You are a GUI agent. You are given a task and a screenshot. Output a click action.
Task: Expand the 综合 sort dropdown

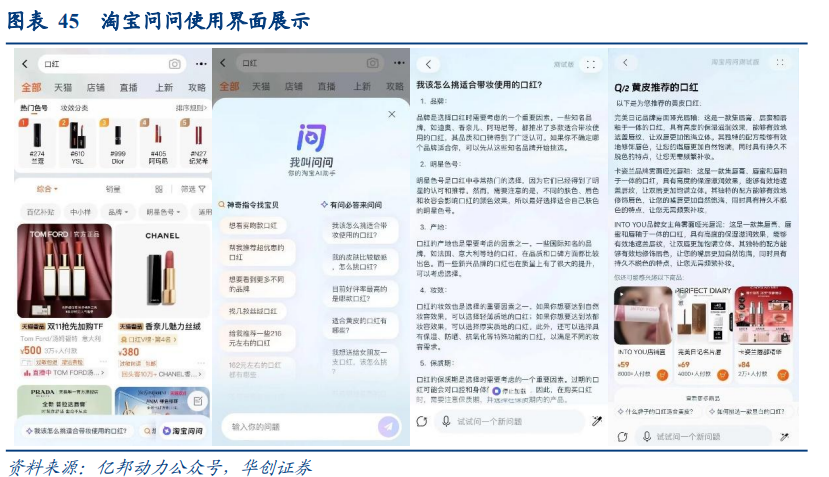47,189
